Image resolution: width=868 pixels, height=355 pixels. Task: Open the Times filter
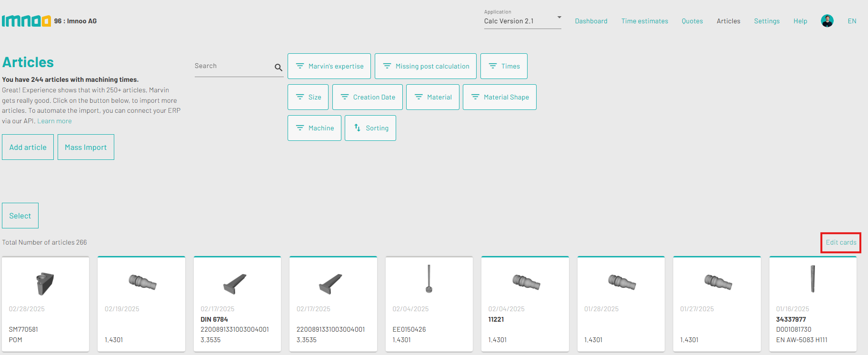(x=503, y=66)
